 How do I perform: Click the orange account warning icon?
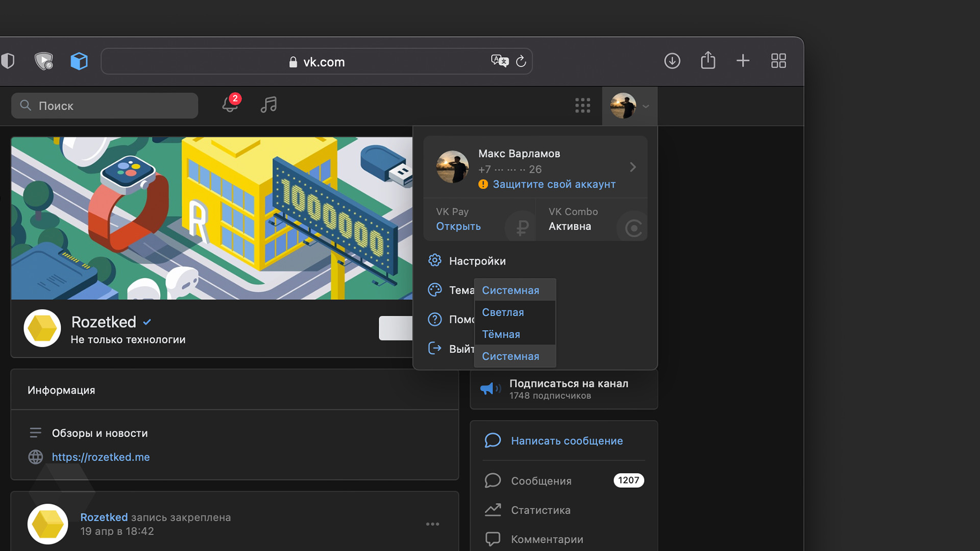483,184
